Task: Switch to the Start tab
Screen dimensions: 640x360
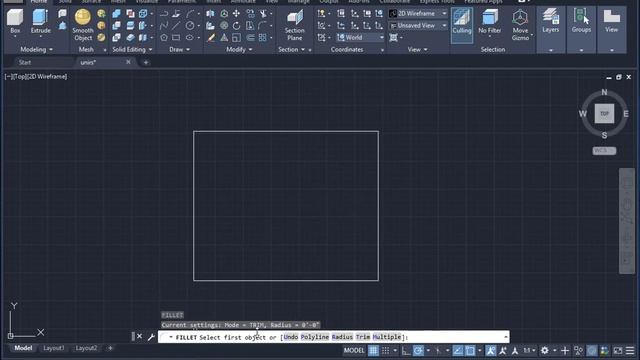Action: click(x=25, y=62)
